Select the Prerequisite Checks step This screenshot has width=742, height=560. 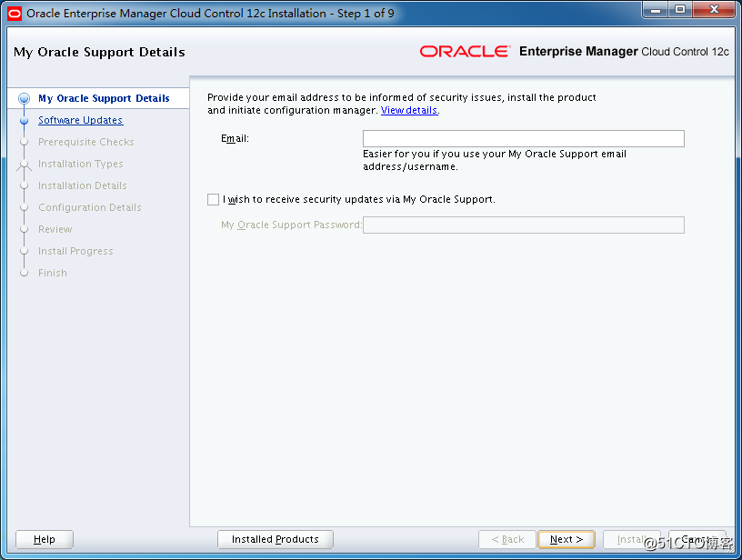(x=86, y=142)
